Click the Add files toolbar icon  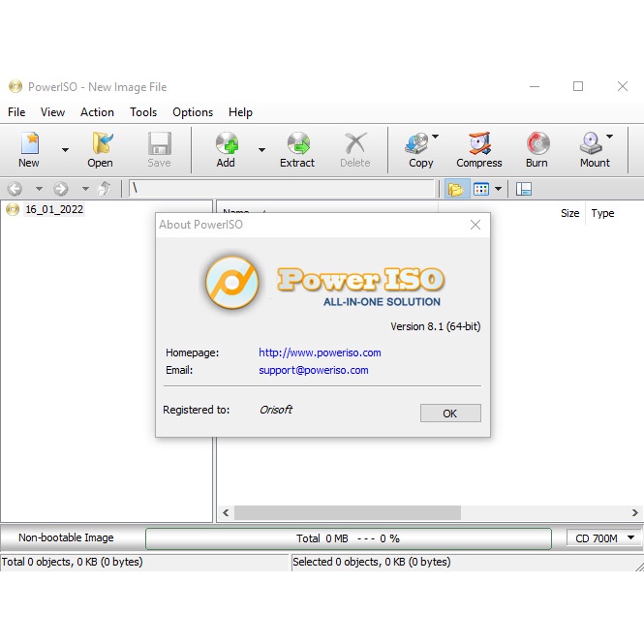(227, 143)
